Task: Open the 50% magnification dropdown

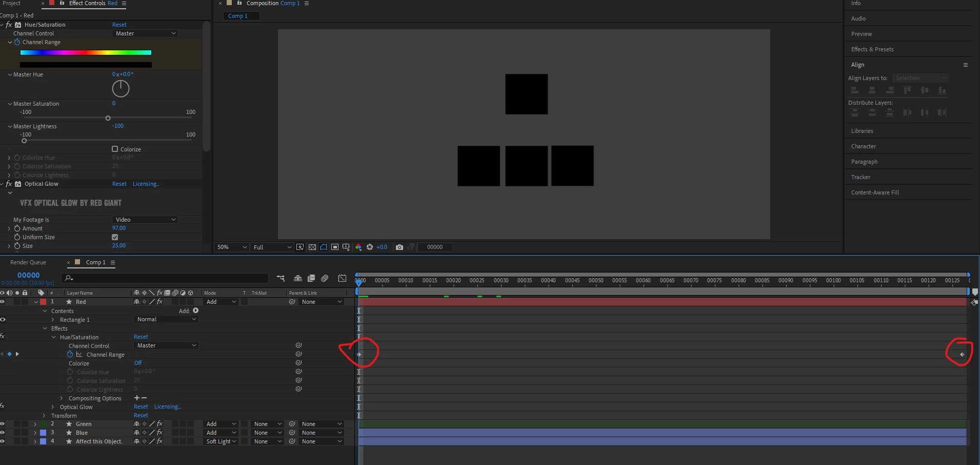Action: point(232,247)
